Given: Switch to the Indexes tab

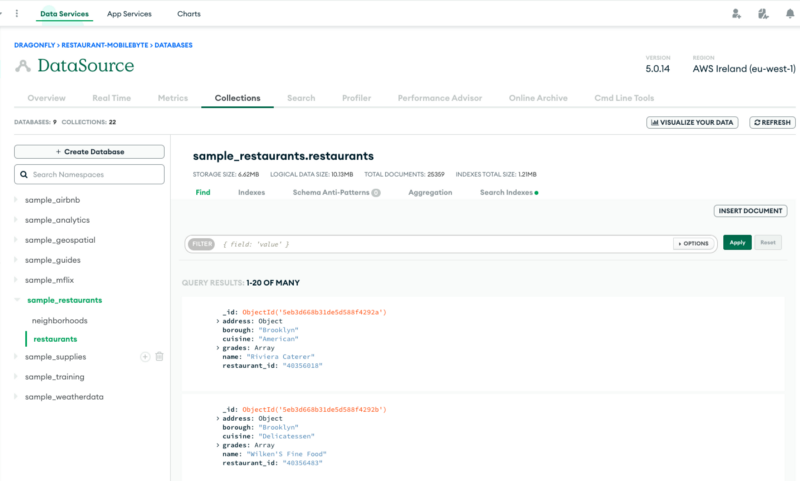Looking at the screenshot, I should point(251,192).
